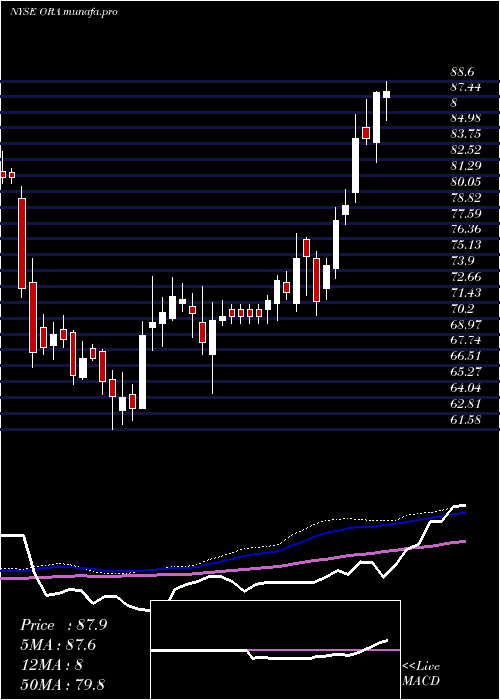This screenshot has height=700, width=500.
Task: Click the 82.52 price axis label
Action: (x=465, y=150)
